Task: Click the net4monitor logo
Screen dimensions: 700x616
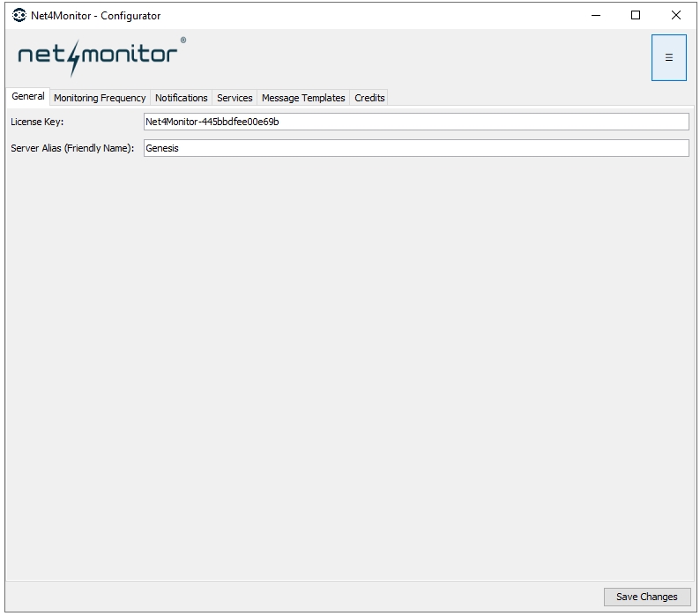Action: pyautogui.click(x=101, y=56)
